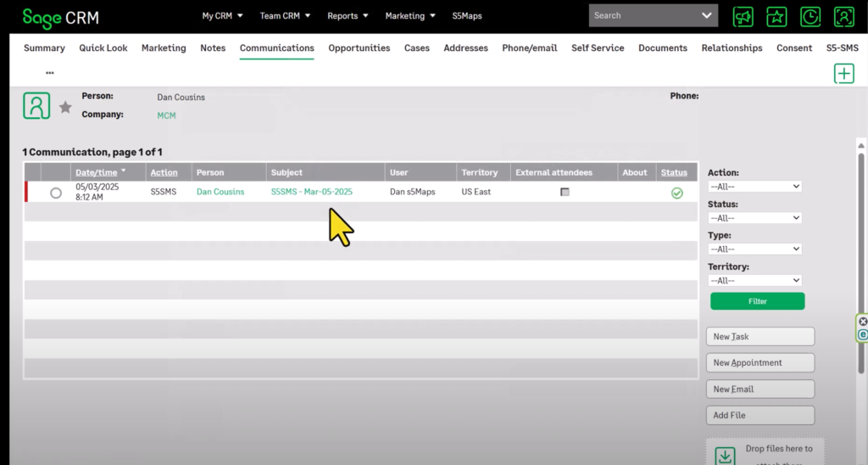Open the S5SMS - Mar-05-2025 subject link
Screen dimensions: 868x465
click(311, 192)
